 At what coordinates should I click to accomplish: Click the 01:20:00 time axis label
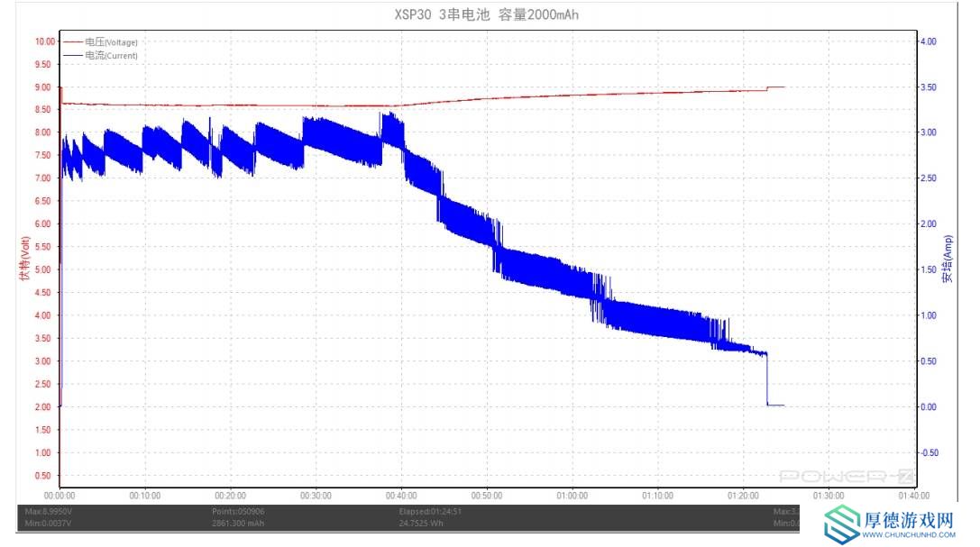[x=743, y=496]
